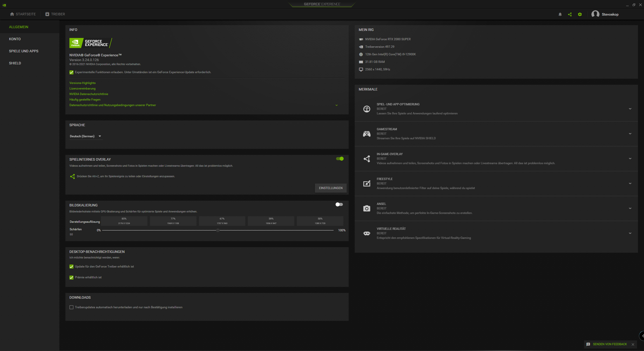Viewport: 644px width, 351px height.
Task: Go to the Startseite tab
Action: tap(23, 14)
